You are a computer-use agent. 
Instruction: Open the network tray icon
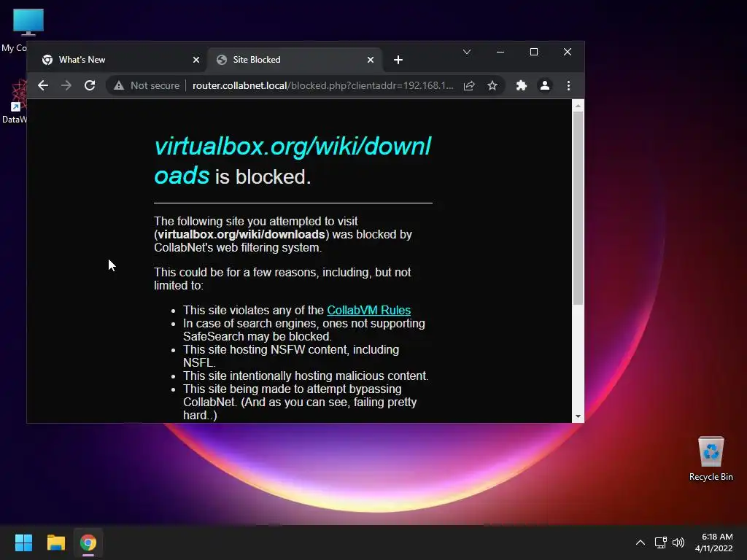pos(661,542)
